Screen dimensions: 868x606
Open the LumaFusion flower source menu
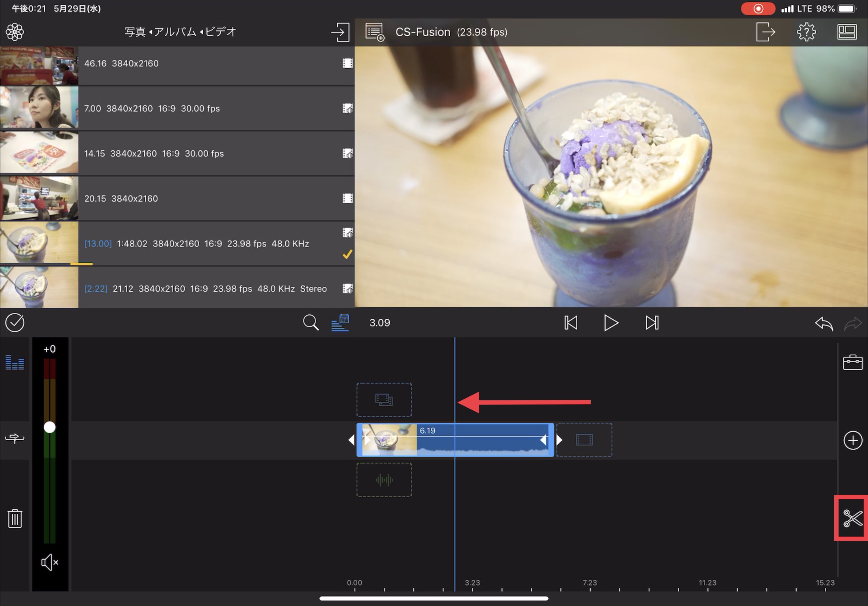point(15,32)
